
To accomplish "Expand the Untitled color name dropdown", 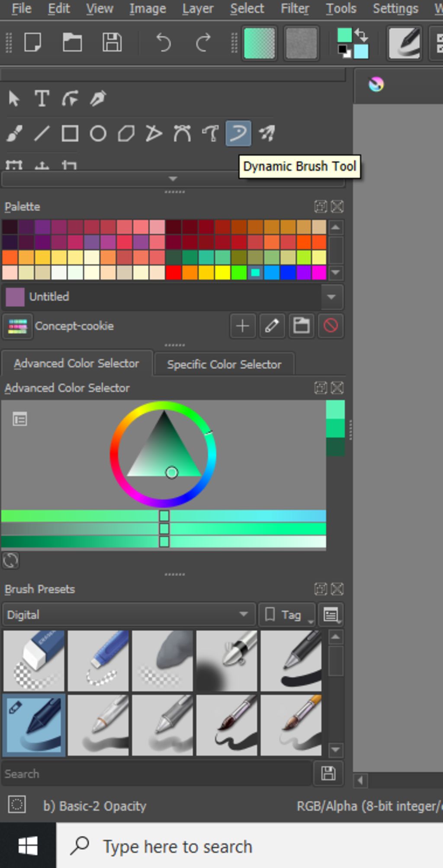I will 331,297.
